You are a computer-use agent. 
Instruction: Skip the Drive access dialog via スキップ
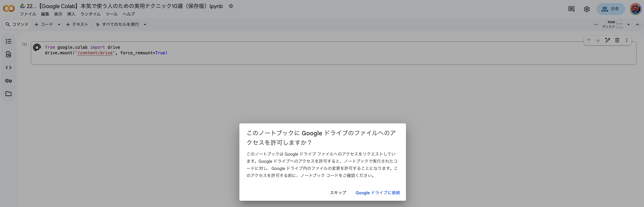(338, 193)
